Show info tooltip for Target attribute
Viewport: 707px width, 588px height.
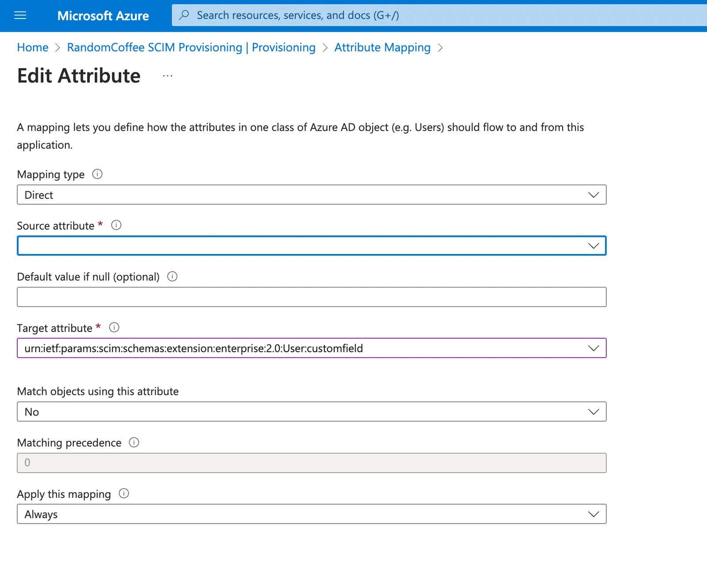[x=114, y=327]
